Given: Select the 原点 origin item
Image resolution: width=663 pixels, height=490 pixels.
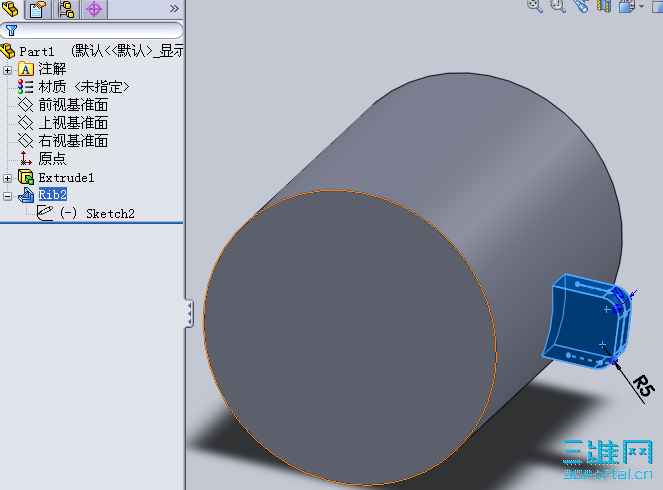Looking at the screenshot, I should tap(42, 159).
